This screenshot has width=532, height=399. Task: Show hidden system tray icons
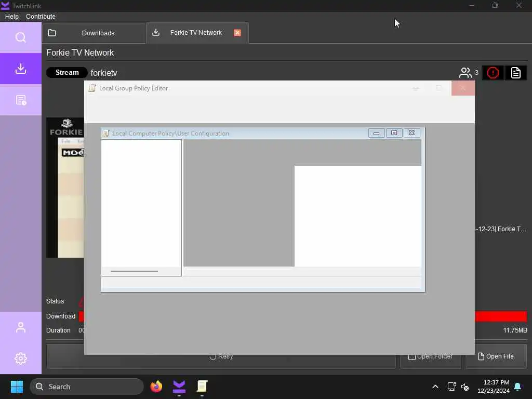(x=435, y=387)
